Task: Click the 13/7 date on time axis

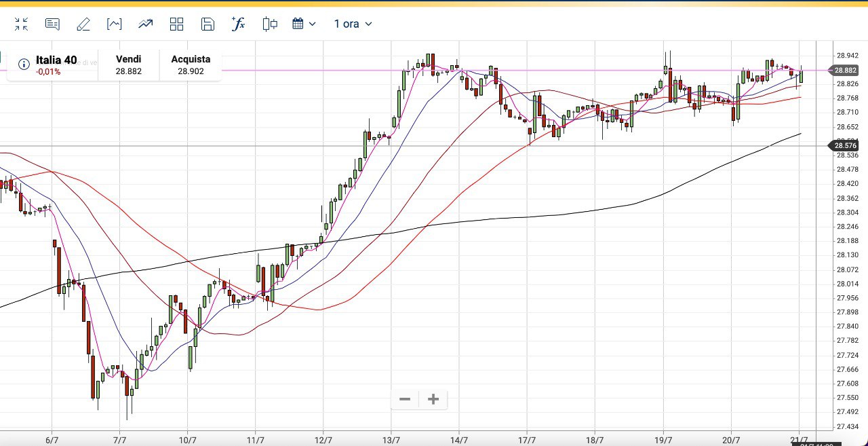Action: (391, 439)
